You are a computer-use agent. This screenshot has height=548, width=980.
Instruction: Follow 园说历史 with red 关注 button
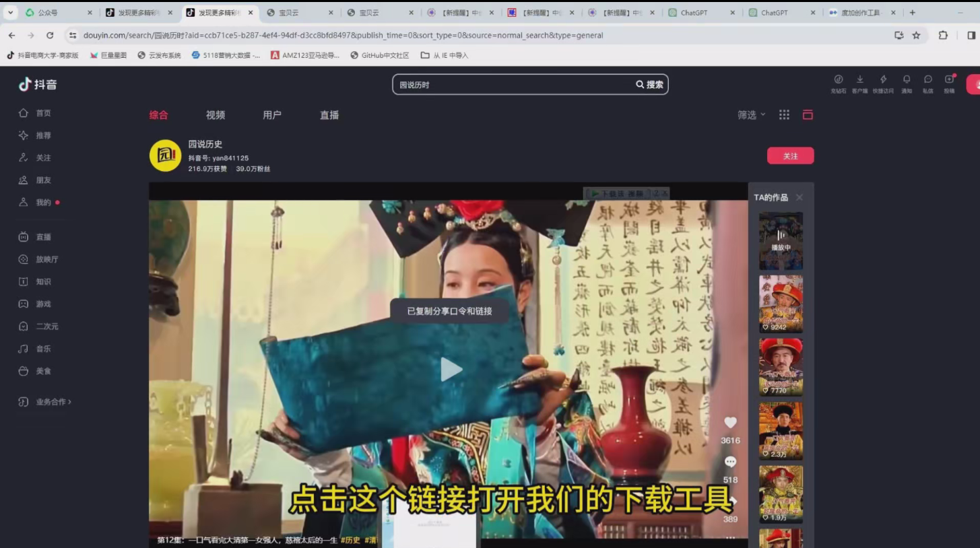[791, 156]
